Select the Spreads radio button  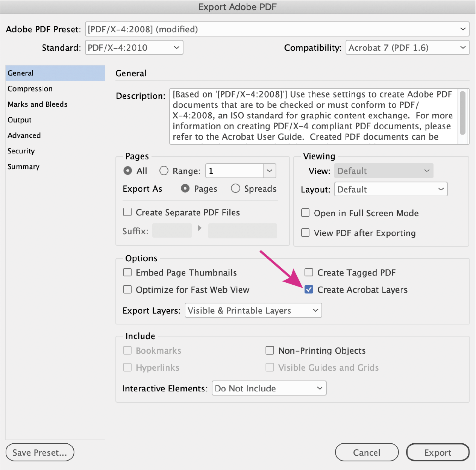[235, 188]
